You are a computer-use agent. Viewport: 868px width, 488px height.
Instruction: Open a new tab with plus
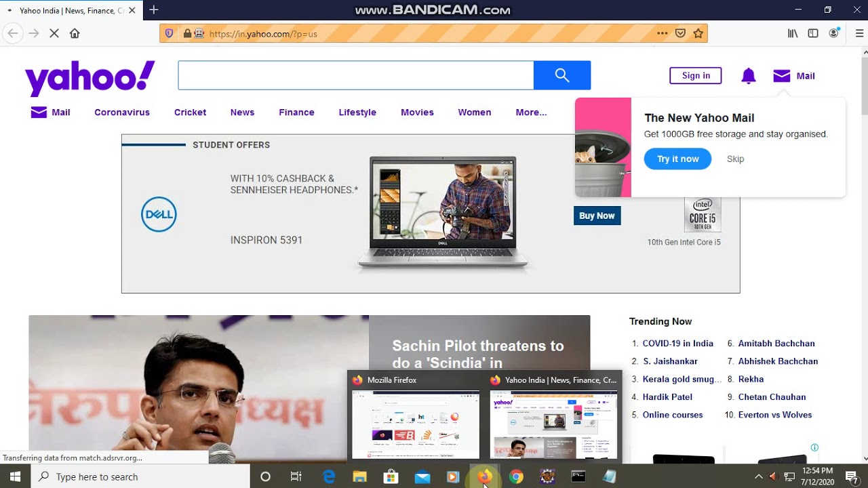tap(154, 9)
